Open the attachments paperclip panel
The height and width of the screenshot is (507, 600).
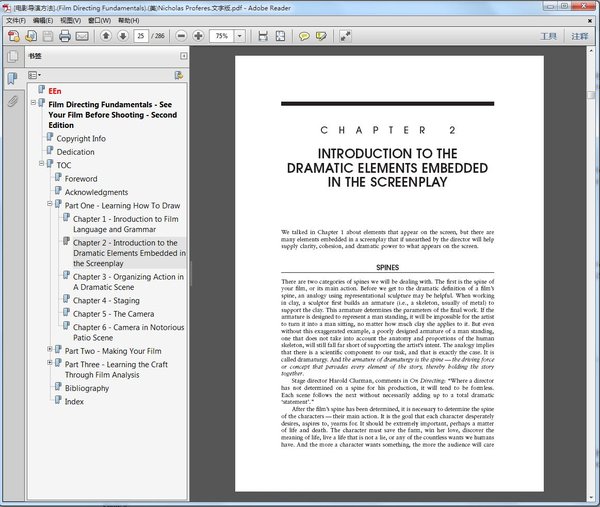click(x=13, y=101)
